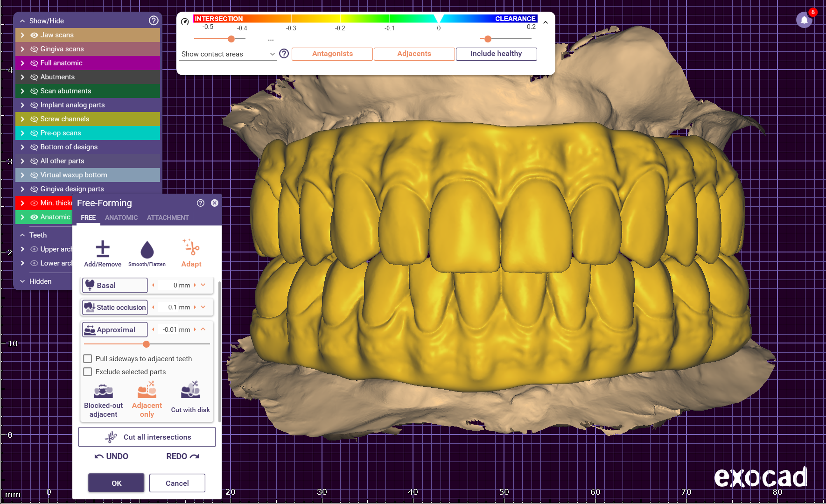The height and width of the screenshot is (504, 826).
Task: Open Free-Forming help question mark
Action: 201,203
